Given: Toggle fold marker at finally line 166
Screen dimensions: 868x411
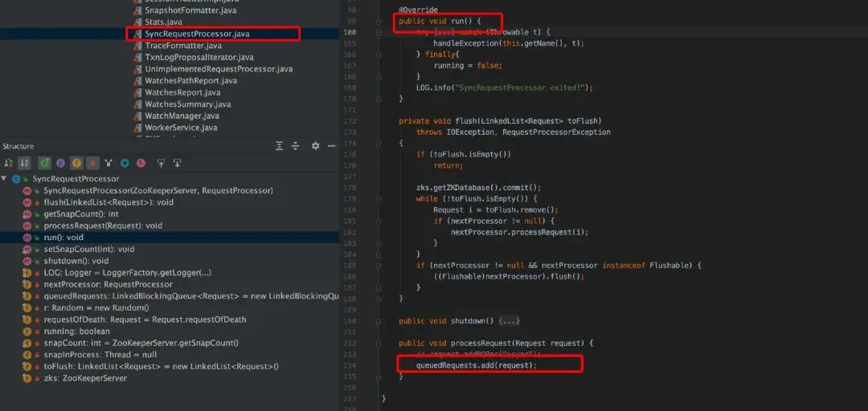Looking at the screenshot, I should click(378, 55).
